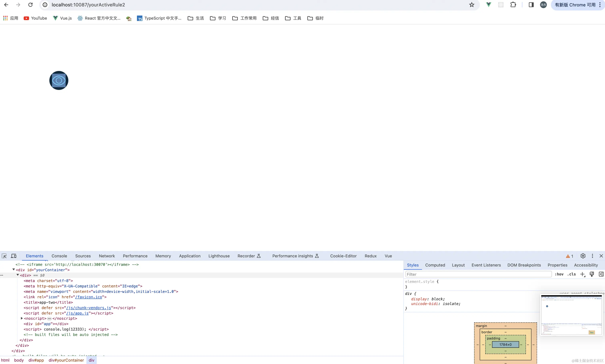Toggle the device toolbar icon
This screenshot has width=605, height=364.
pos(14,256)
